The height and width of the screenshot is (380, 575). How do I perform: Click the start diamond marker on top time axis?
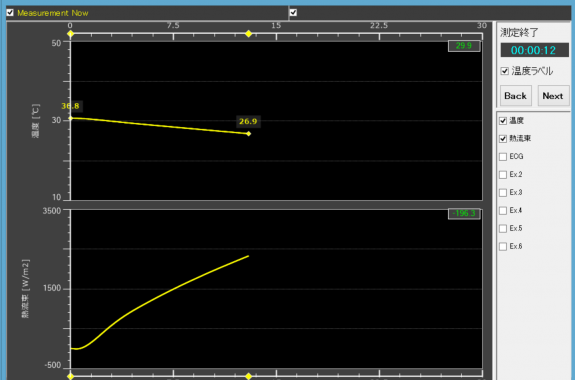(x=70, y=34)
